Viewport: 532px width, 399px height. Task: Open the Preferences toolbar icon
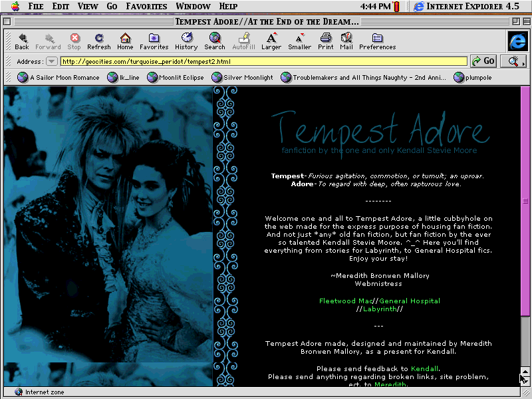tap(377, 38)
